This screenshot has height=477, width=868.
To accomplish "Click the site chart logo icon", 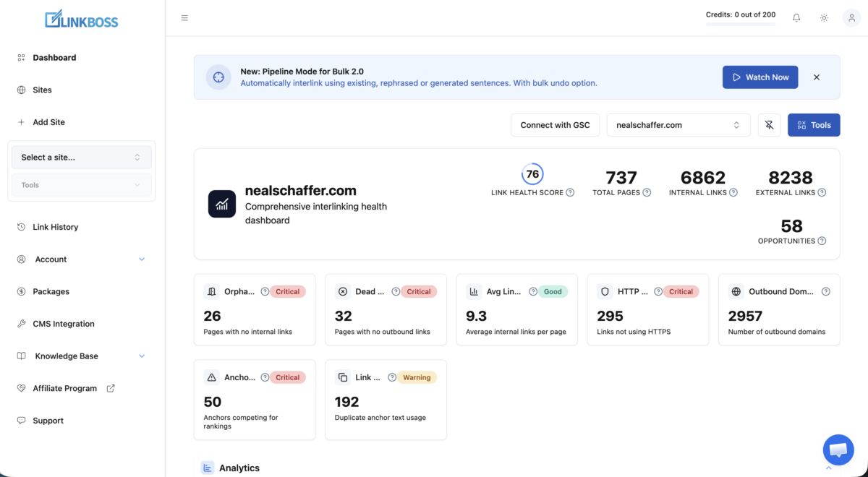I will 222,205.
